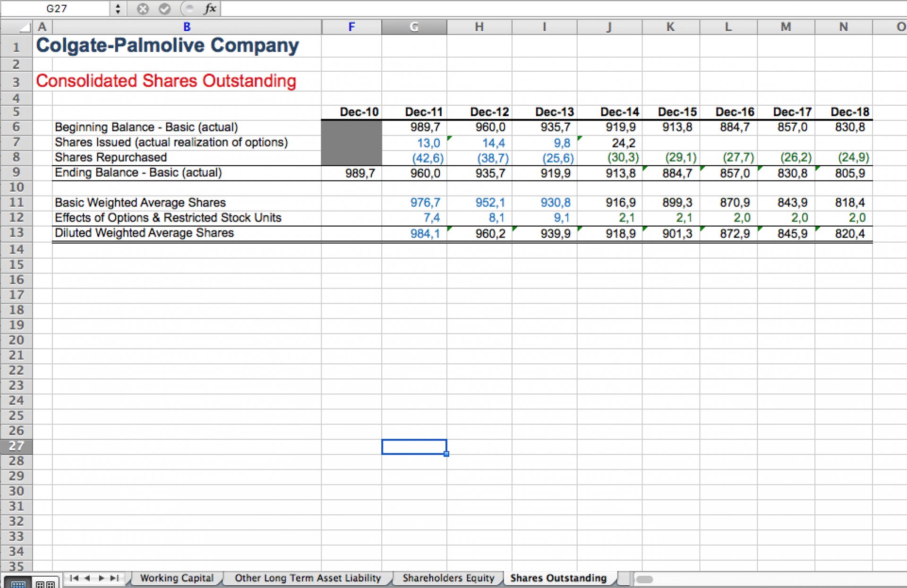Click 'Shares Issued (actual realization of options)' label
The height and width of the screenshot is (588, 907).
click(x=171, y=142)
